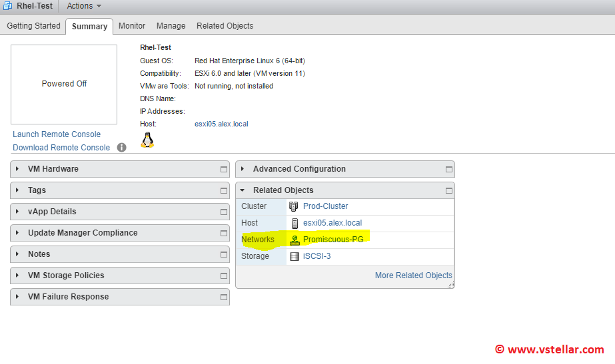Click the Prod-Cluster cluster icon
The image size is (615, 364).
pos(294,206)
